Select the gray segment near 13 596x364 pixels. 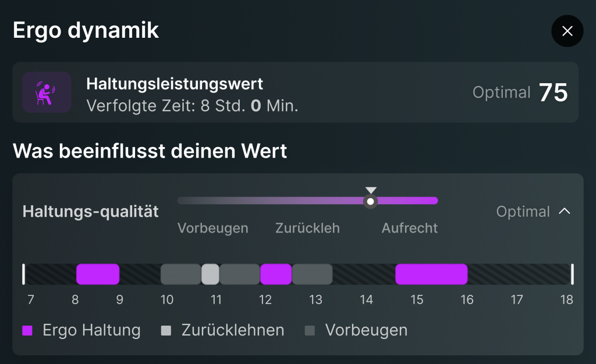312,274
